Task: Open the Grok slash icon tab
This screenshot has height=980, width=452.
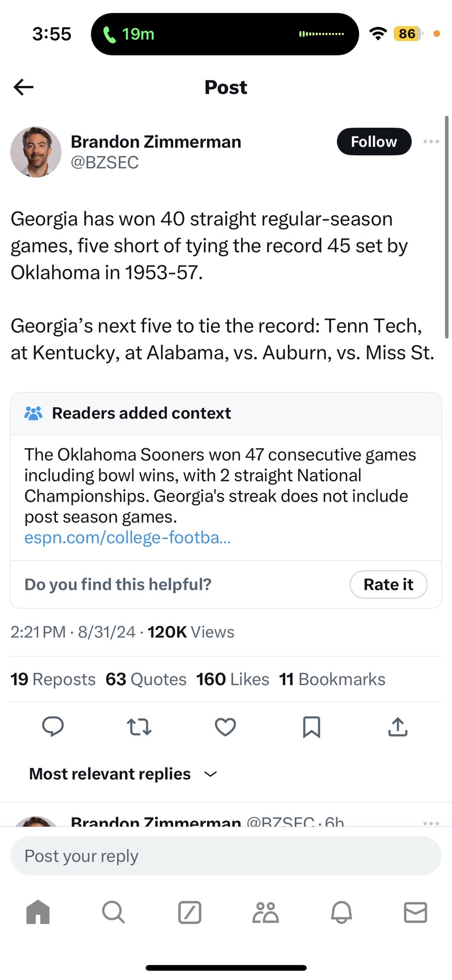Action: point(189,912)
